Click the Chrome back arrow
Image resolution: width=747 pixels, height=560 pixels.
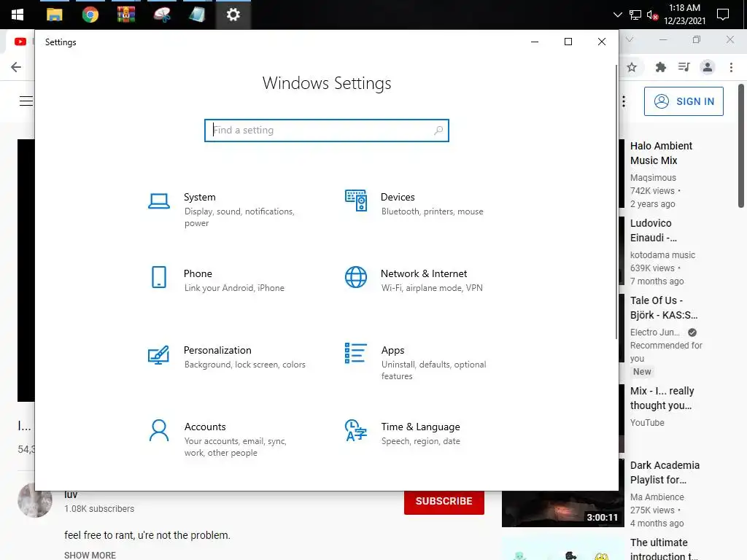[16, 67]
